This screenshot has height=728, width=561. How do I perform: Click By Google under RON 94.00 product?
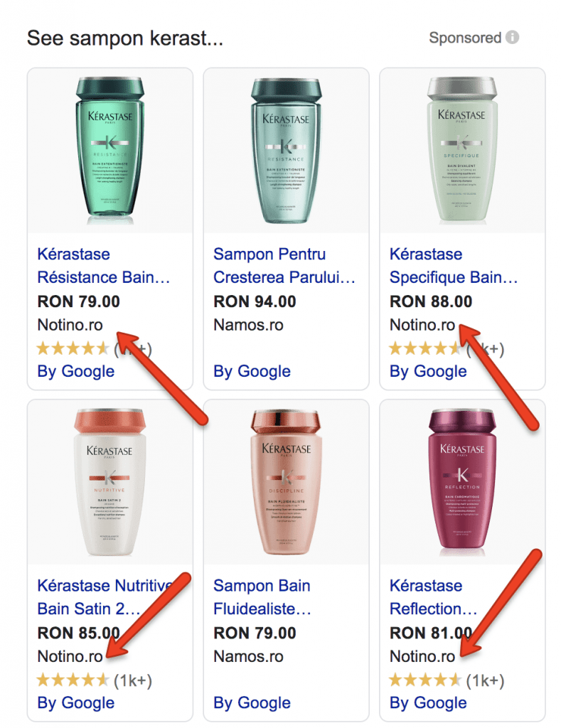pos(252,371)
